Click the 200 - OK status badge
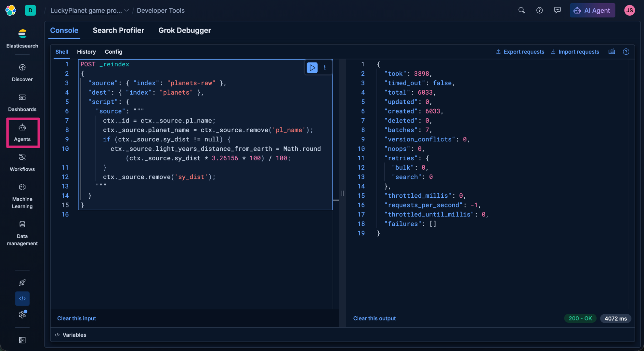The image size is (644, 351). (x=580, y=318)
